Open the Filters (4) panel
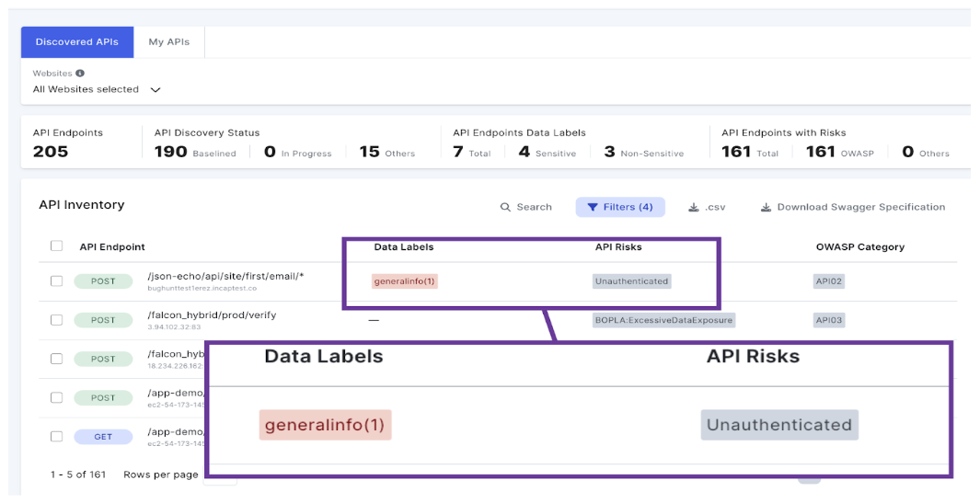The width and height of the screenshot is (980, 503). (x=620, y=207)
